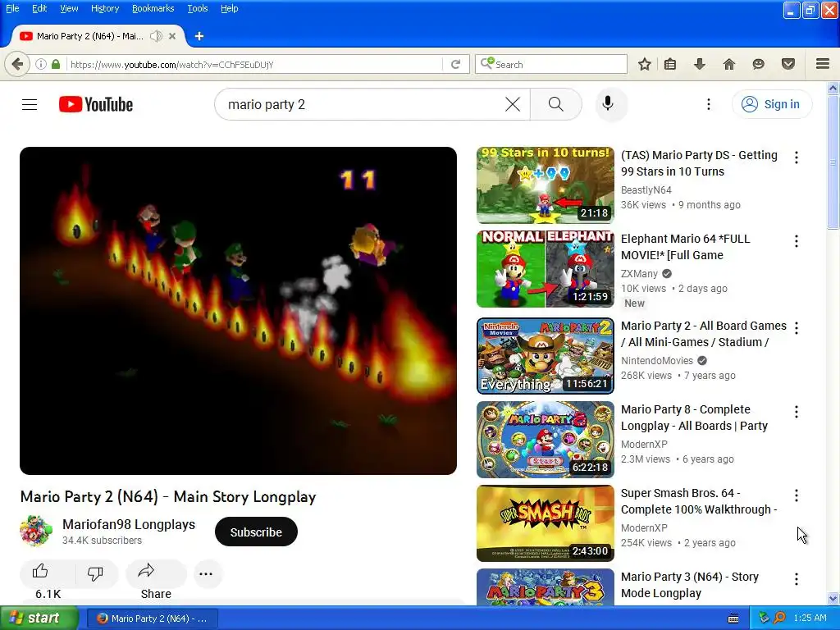Screen dimensions: 840x630
Task: Open the Mario Party 2 Everything thumbnail
Action: click(545, 356)
